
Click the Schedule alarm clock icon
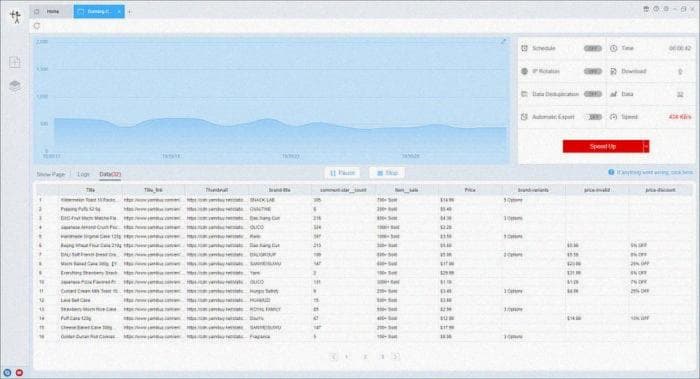[x=525, y=48]
